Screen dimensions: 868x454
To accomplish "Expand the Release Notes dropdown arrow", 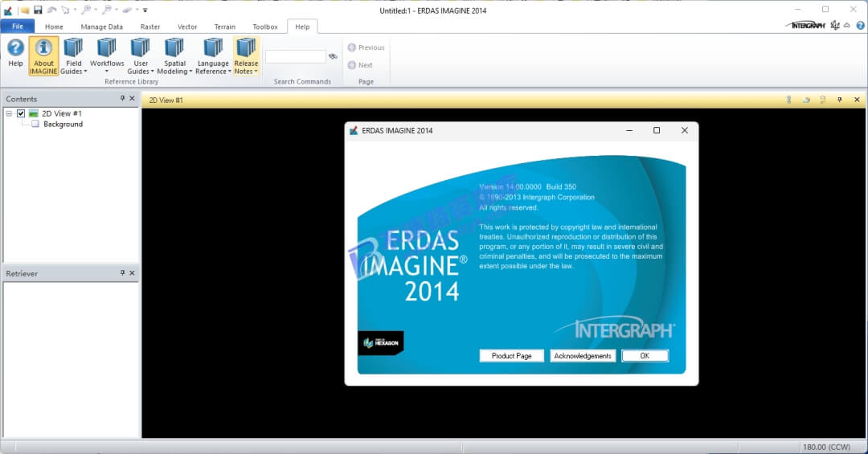I will 256,72.
